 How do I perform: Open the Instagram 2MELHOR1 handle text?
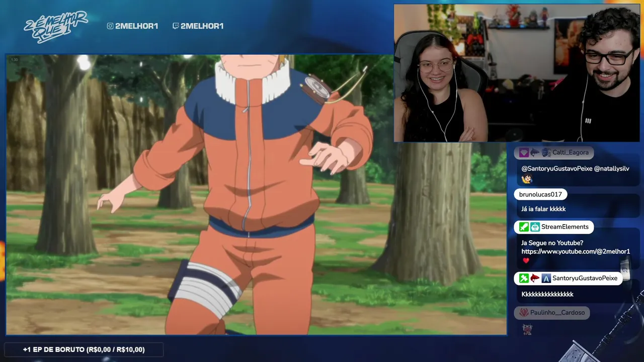(x=136, y=26)
